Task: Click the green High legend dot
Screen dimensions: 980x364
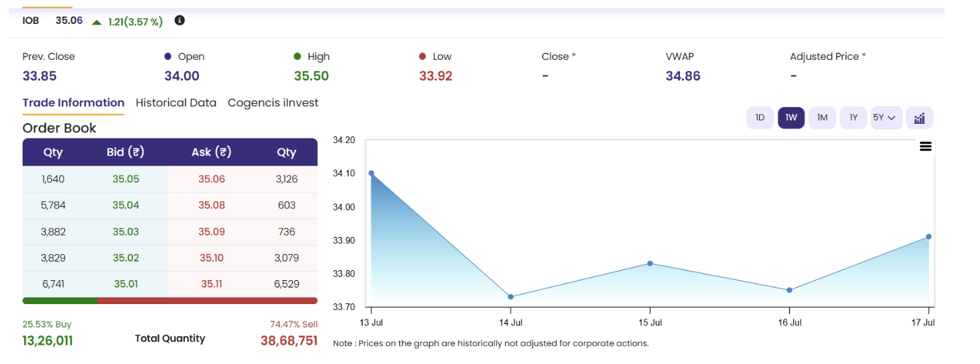Action: (297, 57)
